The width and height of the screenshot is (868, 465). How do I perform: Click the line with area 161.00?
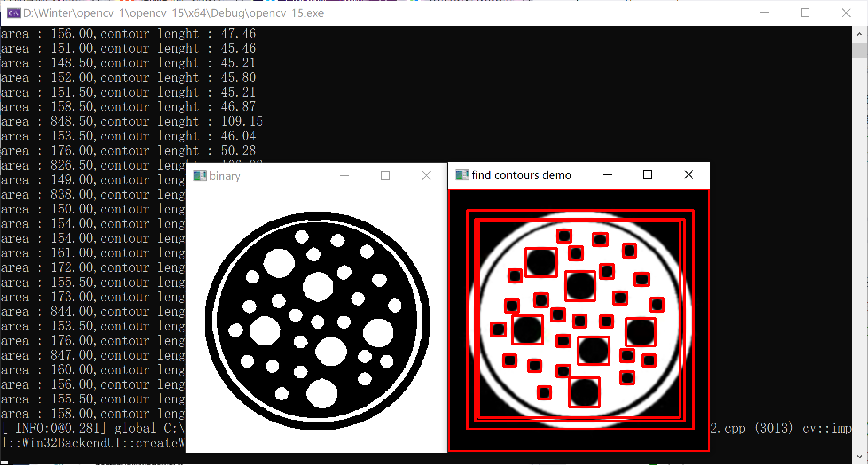tap(93, 253)
